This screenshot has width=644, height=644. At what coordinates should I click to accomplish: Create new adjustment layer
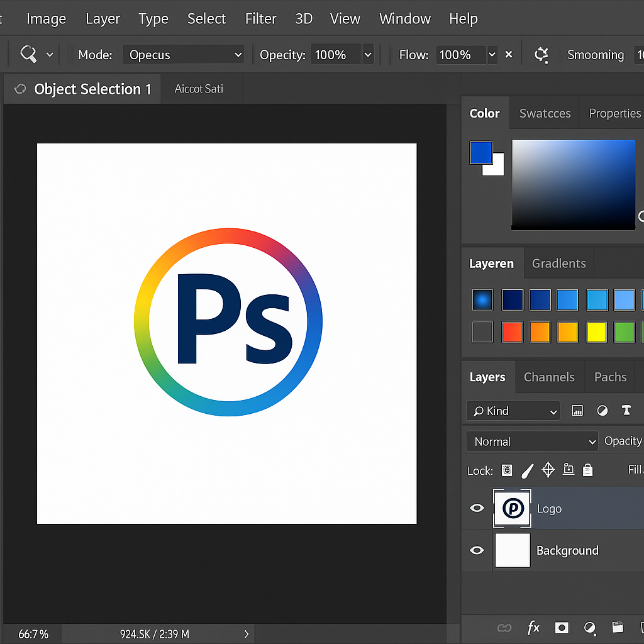(590, 628)
